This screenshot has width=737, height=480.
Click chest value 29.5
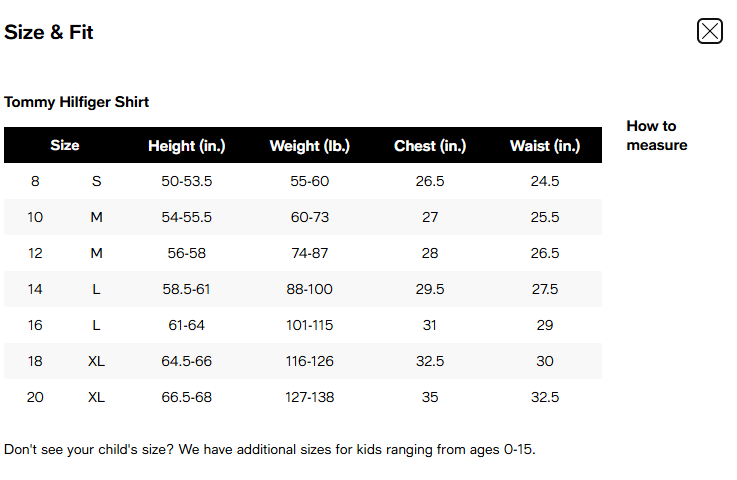coord(430,289)
